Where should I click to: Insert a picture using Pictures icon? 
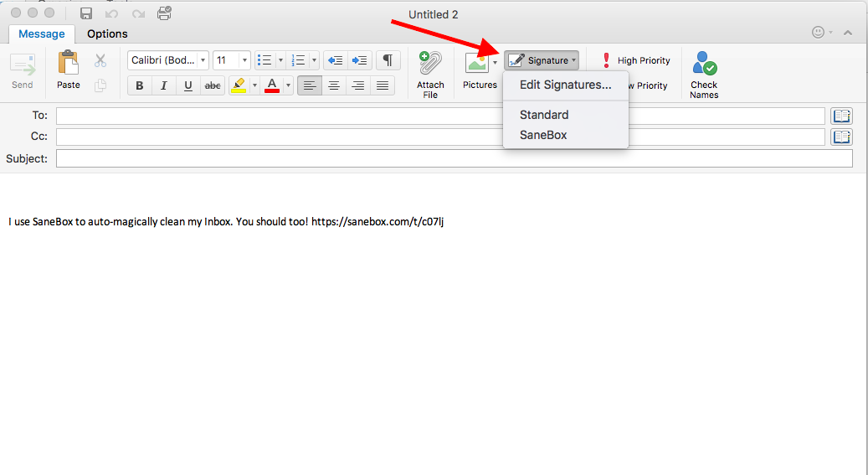point(476,64)
